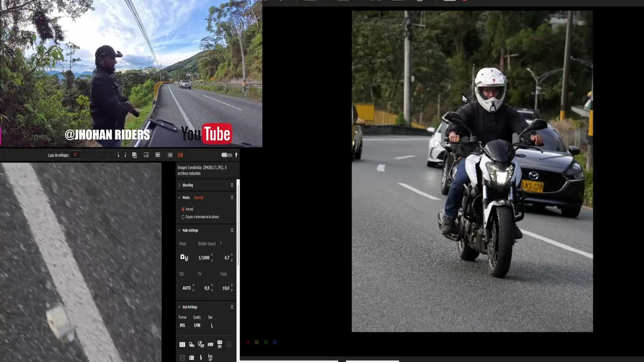
Task: Click the 4:3 aspect ratio icon
Action: 182,344
